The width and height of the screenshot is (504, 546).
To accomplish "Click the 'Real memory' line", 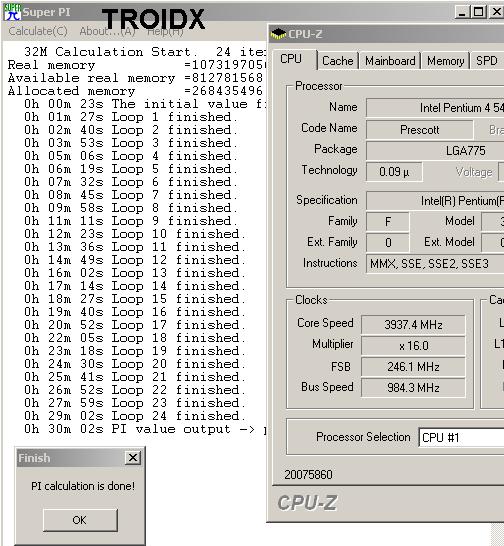I will point(137,65).
